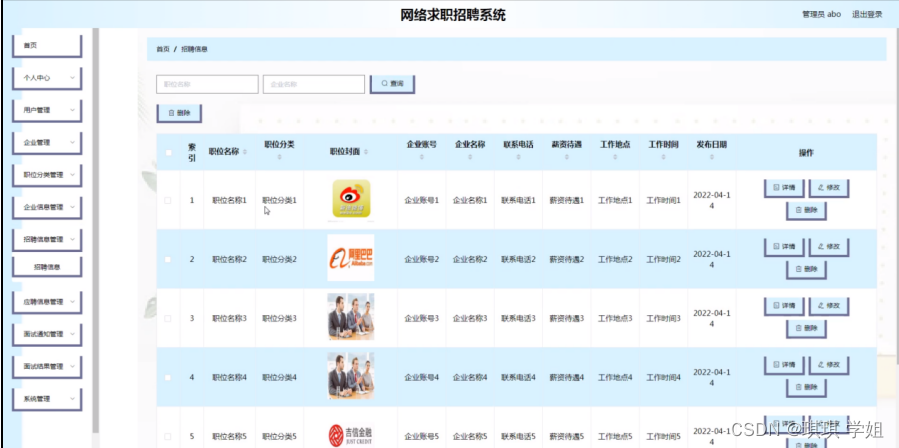Click the 管理员 abo user label
Screen dimensions: 899x448
(x=822, y=14)
